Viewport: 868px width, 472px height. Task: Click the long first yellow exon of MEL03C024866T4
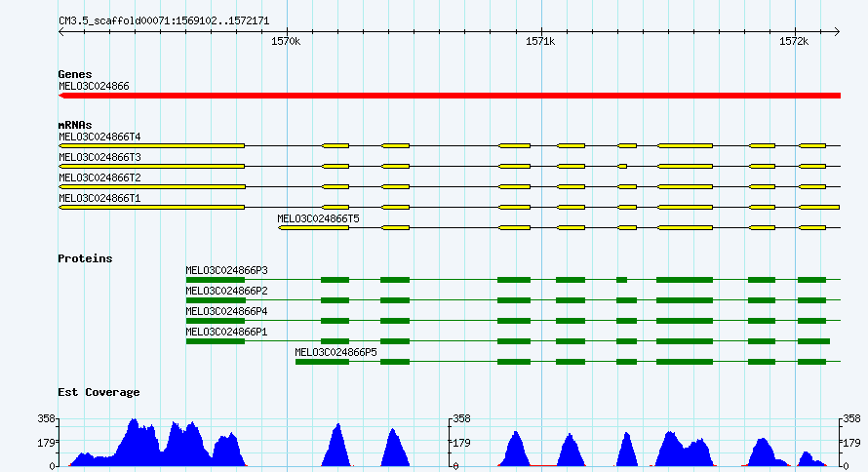[152, 146]
